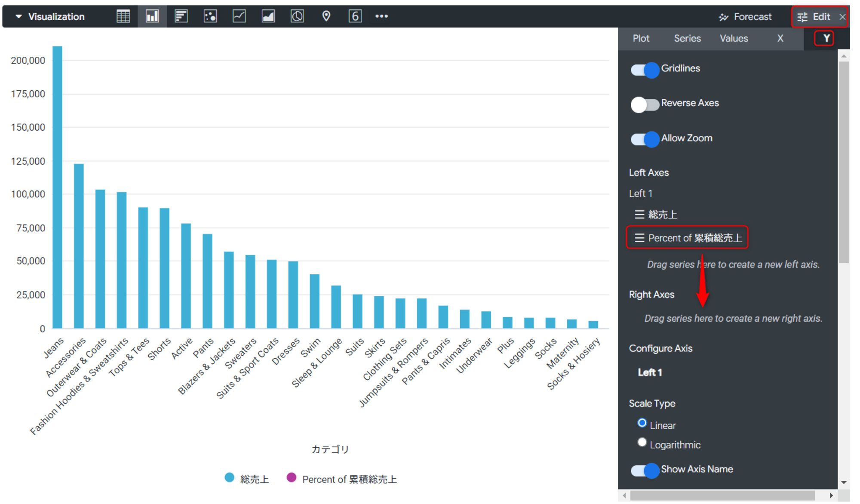Switch to the Series tab
Viewport: 860px width, 504px height.
687,38
